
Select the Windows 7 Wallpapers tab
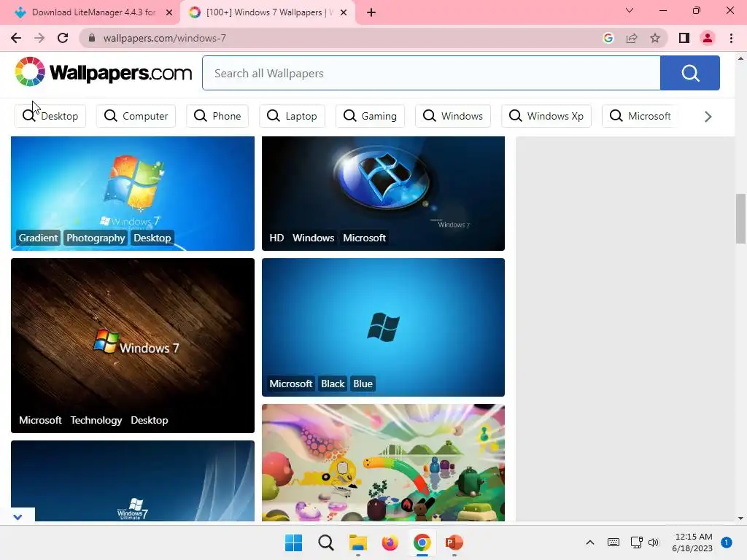coord(267,12)
